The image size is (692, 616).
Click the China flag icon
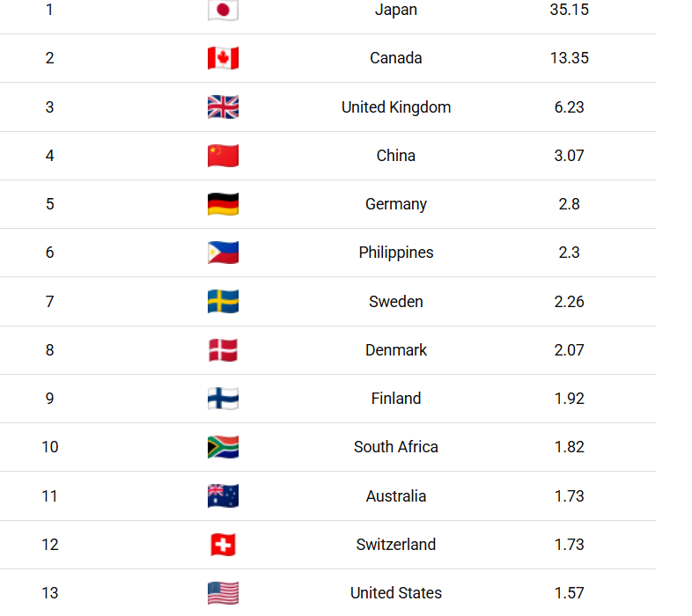pos(223,156)
